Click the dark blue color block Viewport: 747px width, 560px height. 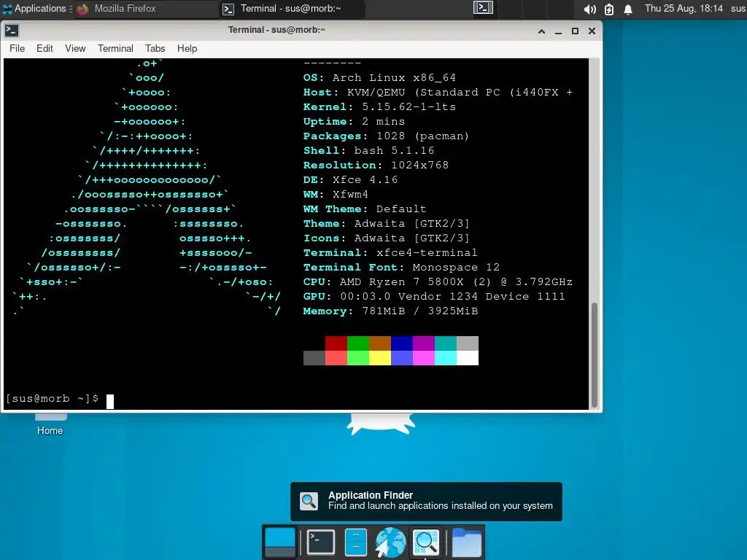pos(402,343)
